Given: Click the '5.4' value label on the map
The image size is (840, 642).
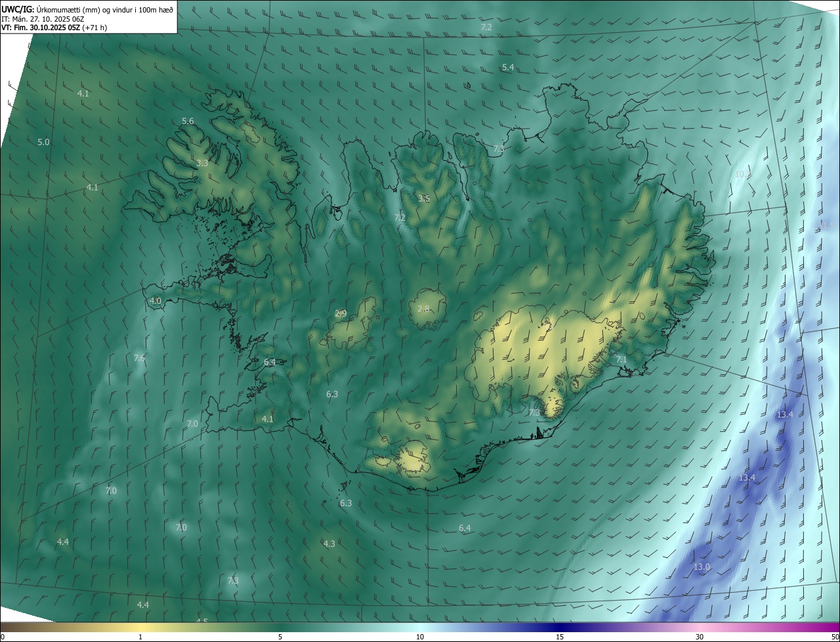Looking at the screenshot, I should pos(508,68).
